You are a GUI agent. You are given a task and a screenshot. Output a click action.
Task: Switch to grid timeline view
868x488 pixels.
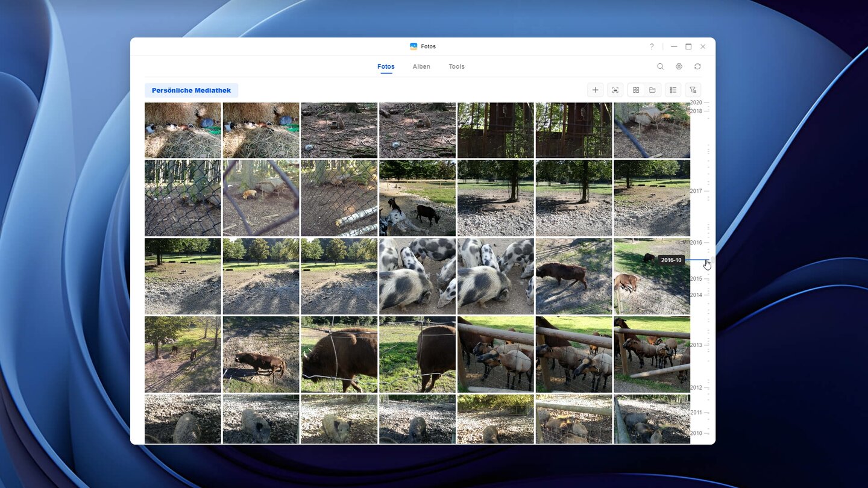pos(636,90)
